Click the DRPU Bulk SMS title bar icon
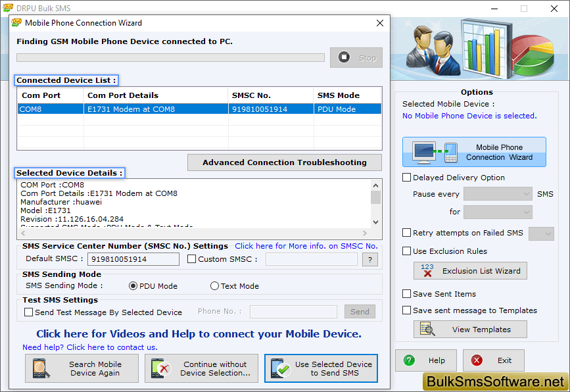This screenshot has width=570, height=392. (x=8, y=8)
